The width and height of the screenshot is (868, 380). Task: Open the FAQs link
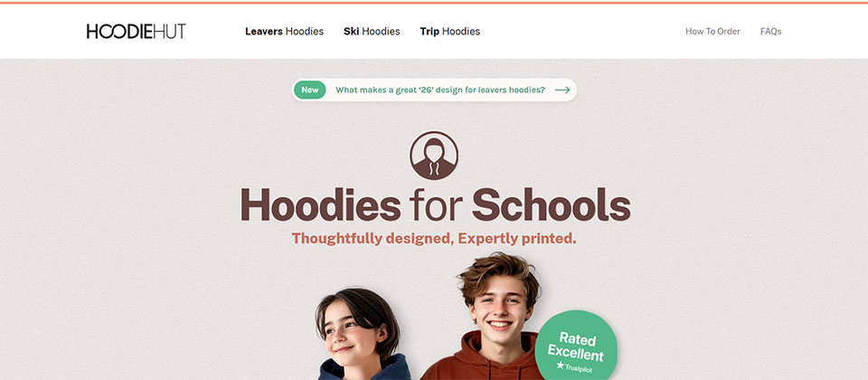pyautogui.click(x=771, y=32)
